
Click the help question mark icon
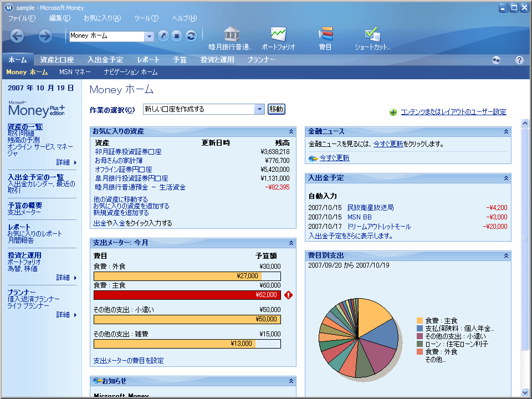(519, 60)
